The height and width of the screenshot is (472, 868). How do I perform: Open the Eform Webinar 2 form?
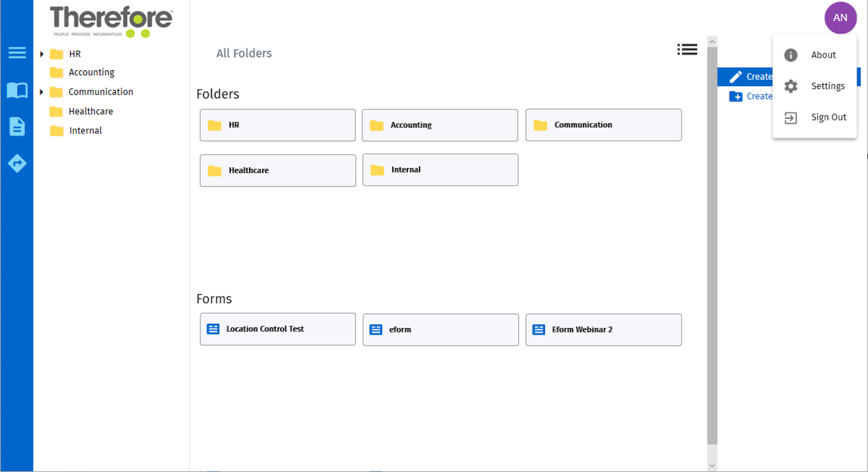click(x=603, y=330)
